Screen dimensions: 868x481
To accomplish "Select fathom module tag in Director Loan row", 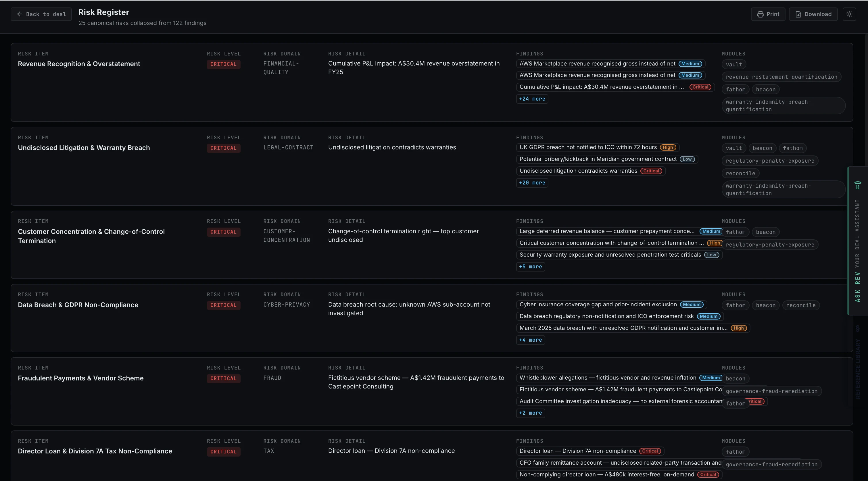I will point(736,452).
